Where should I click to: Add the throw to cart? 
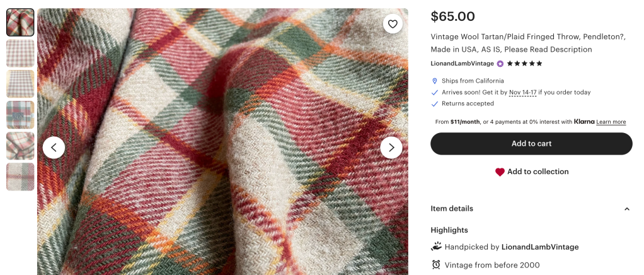531,144
